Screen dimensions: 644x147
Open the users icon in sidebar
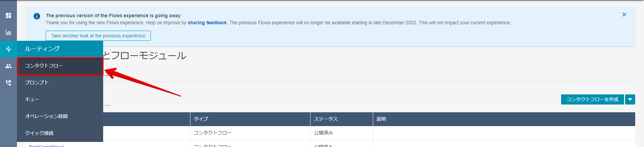coord(8,66)
